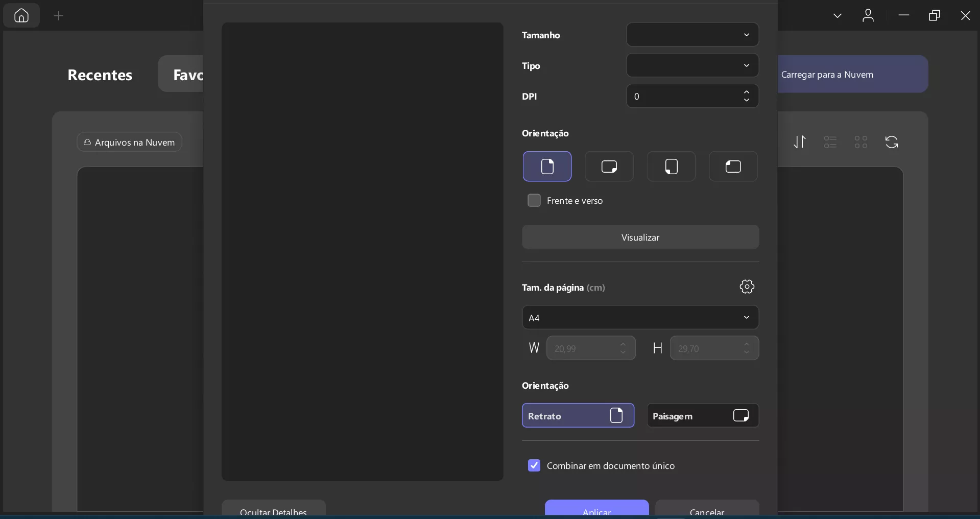Decrease page height with down arrow

(747, 352)
